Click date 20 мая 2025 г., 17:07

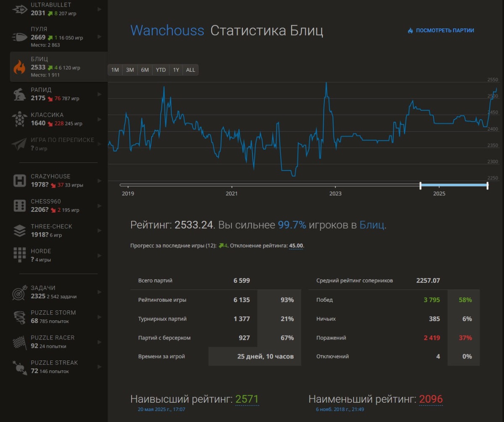[x=161, y=409]
